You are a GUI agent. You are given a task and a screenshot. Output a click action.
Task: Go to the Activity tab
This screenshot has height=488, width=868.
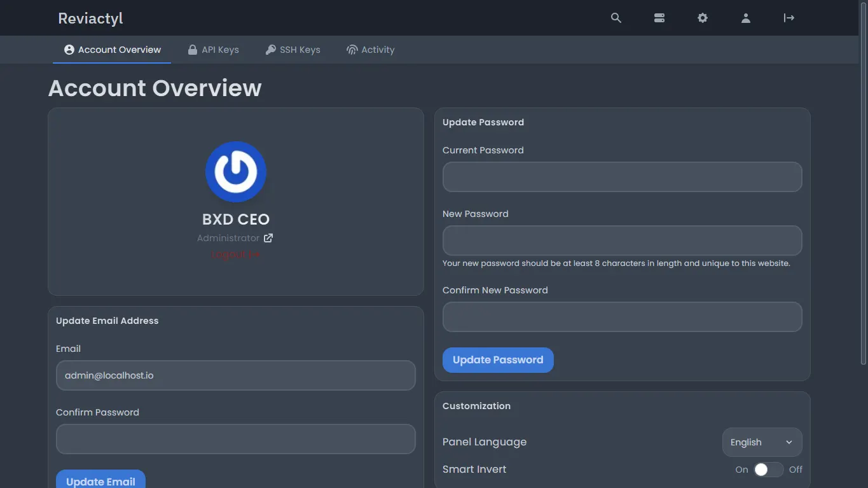[370, 50]
